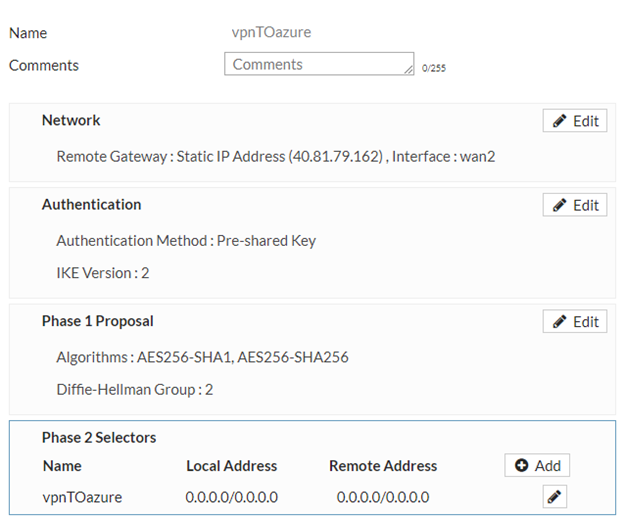Click the vpnTOazure tunnel name value
This screenshot has width=624, height=521.
tap(271, 32)
